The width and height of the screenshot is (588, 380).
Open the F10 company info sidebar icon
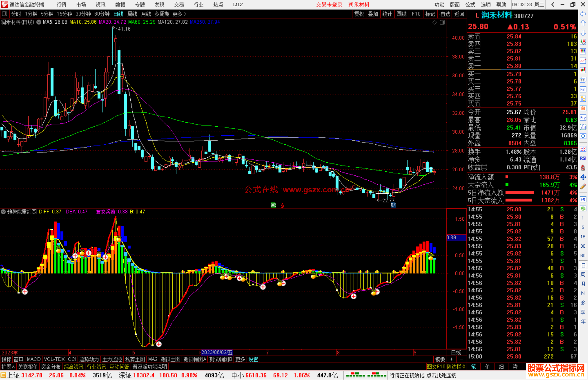(x=583, y=89)
